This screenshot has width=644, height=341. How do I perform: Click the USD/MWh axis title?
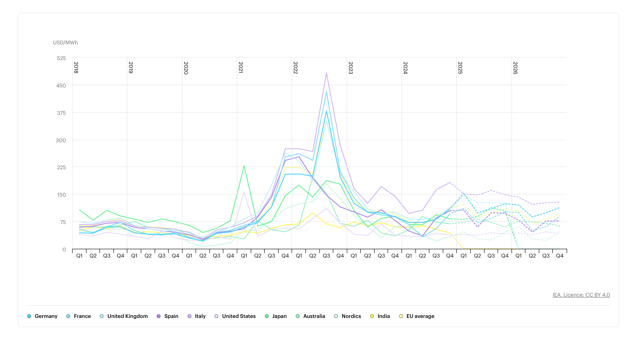pyautogui.click(x=65, y=43)
